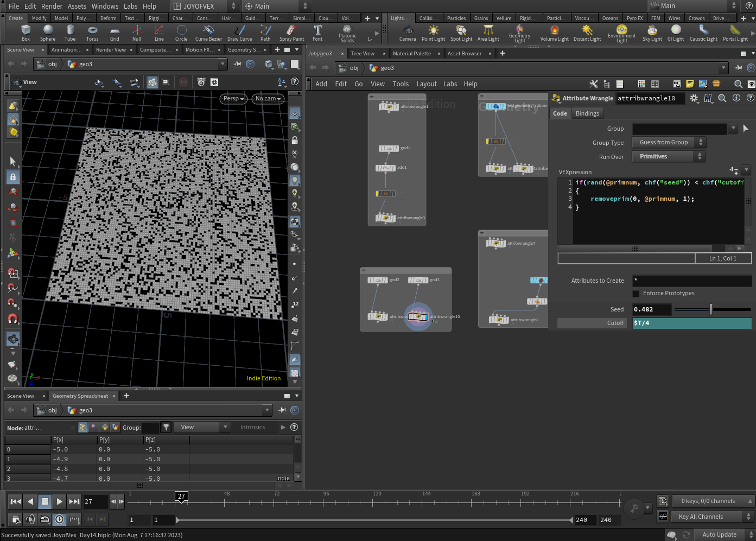Add a Camera from the shelf
The image size is (756, 541).
tap(408, 33)
